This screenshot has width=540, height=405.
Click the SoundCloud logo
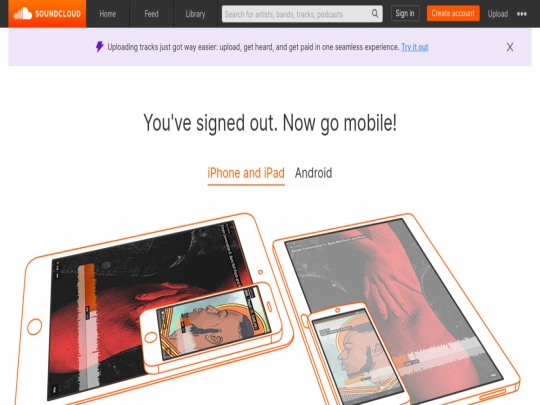(x=47, y=14)
